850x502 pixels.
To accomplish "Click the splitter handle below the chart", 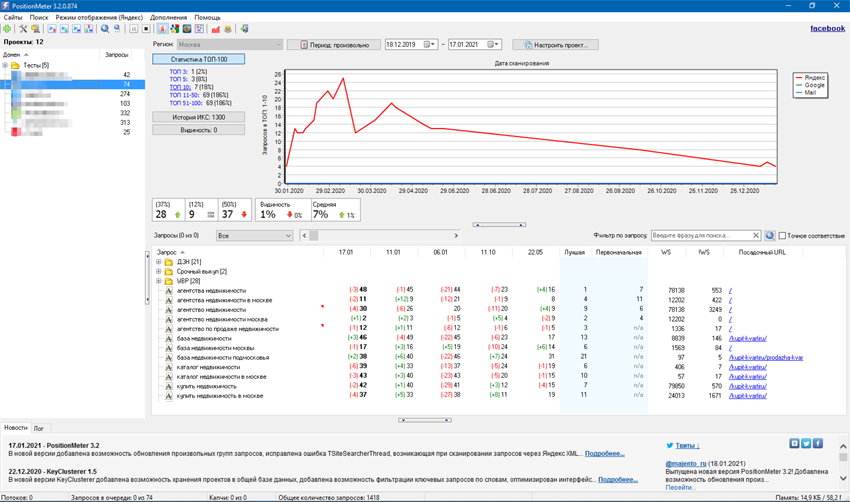I will (499, 224).
